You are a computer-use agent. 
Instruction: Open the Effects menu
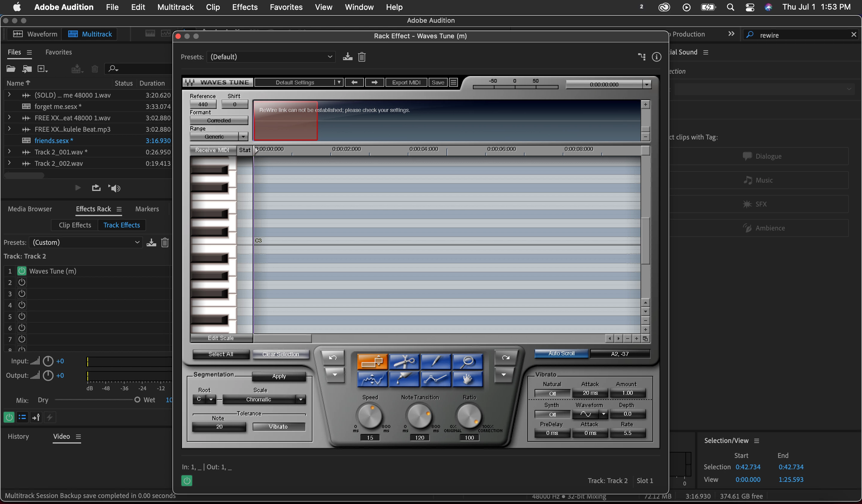coord(245,7)
